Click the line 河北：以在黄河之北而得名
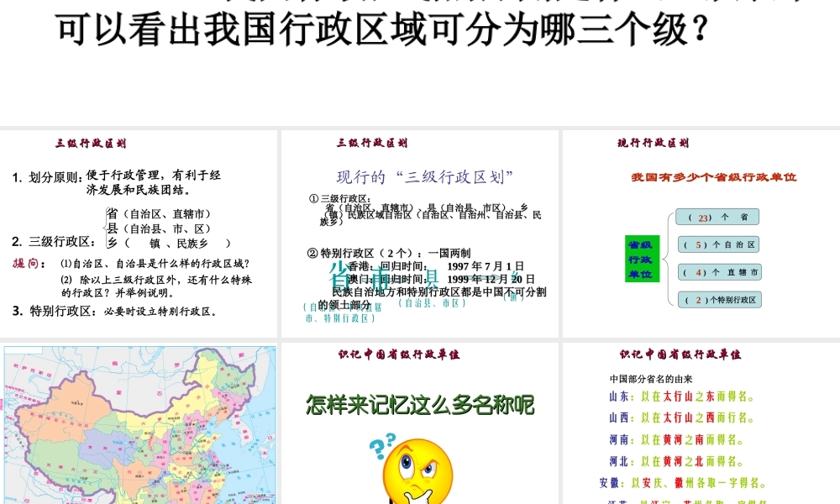Viewport: 840px width, 504px height. coord(676,461)
